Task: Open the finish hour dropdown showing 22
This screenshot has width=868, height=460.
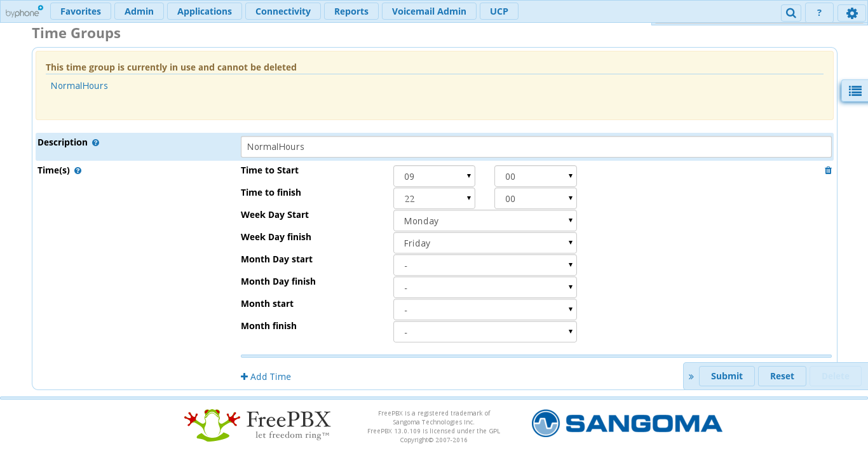Action: 434,199
